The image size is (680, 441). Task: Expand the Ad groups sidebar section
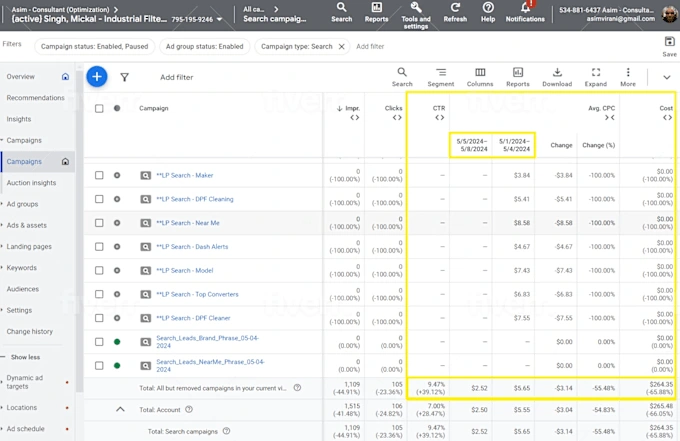[22, 204]
